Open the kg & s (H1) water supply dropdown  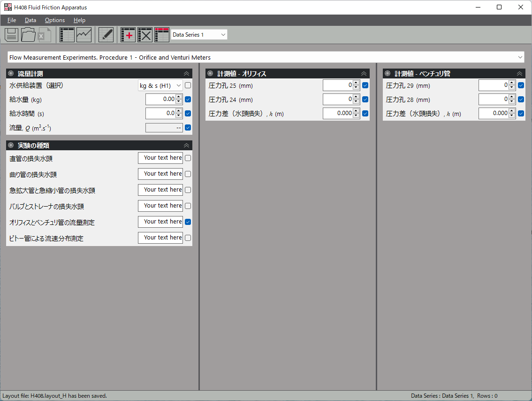pyautogui.click(x=160, y=85)
